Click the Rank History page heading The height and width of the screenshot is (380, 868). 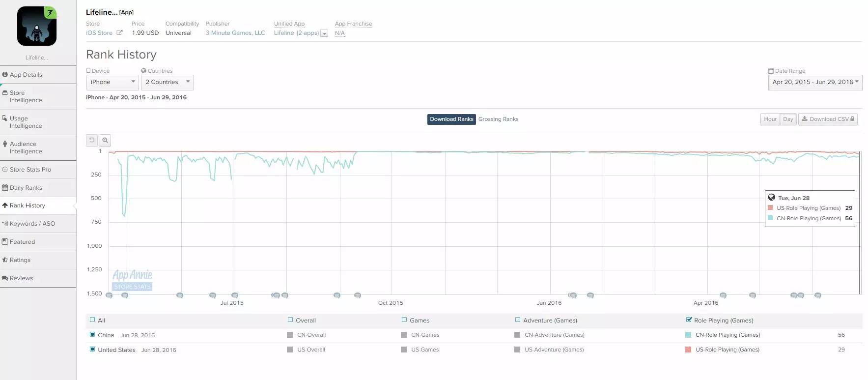tap(121, 55)
